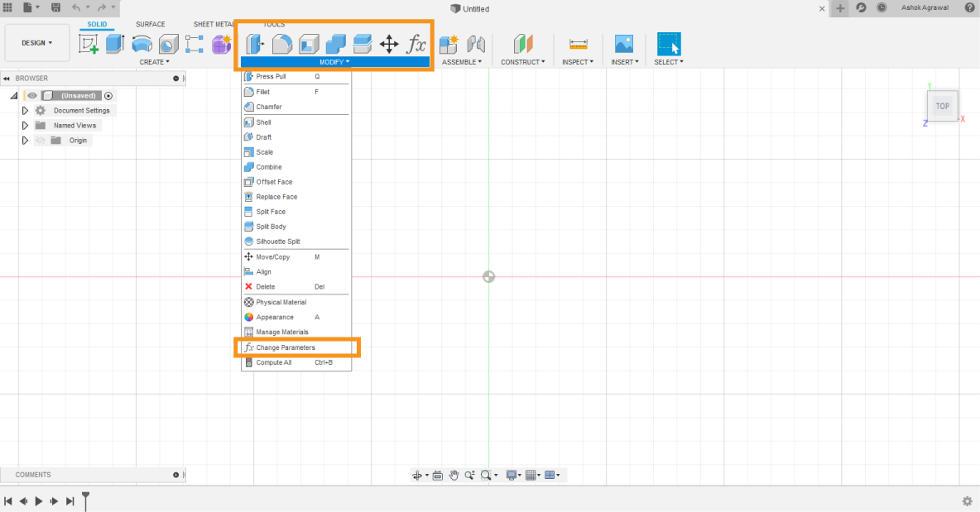This screenshot has width=980, height=512.
Task: Toggle the grid display settings in the navigation bar
Action: tap(532, 475)
